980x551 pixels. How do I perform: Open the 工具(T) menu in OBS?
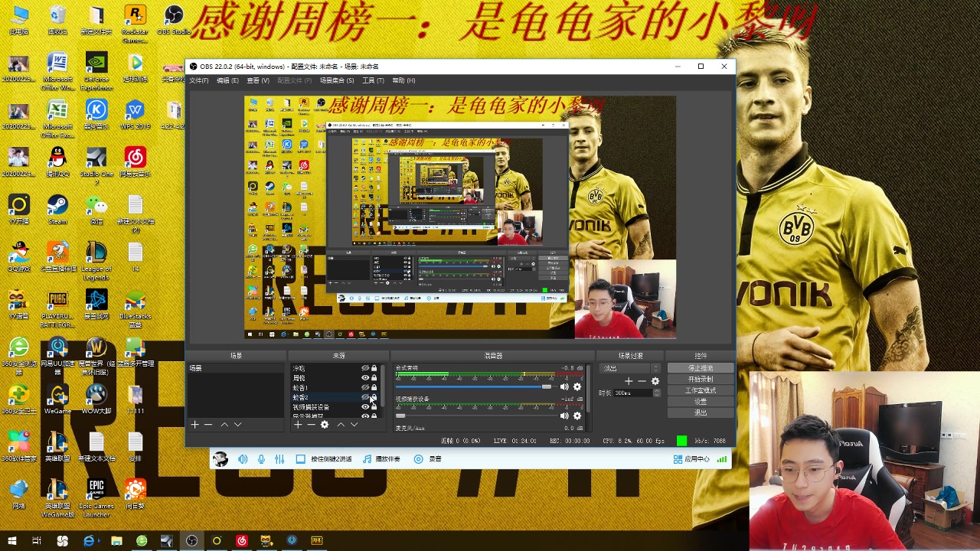pyautogui.click(x=373, y=80)
